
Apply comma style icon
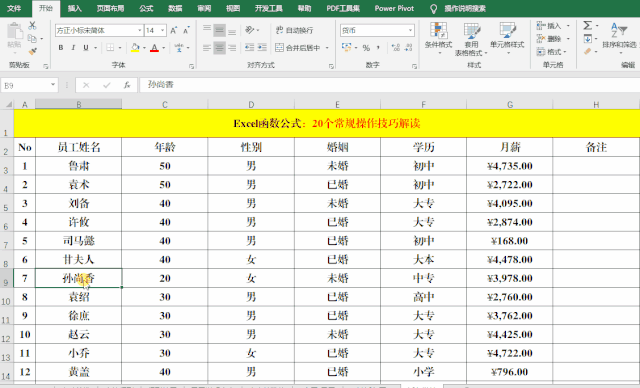378,48
